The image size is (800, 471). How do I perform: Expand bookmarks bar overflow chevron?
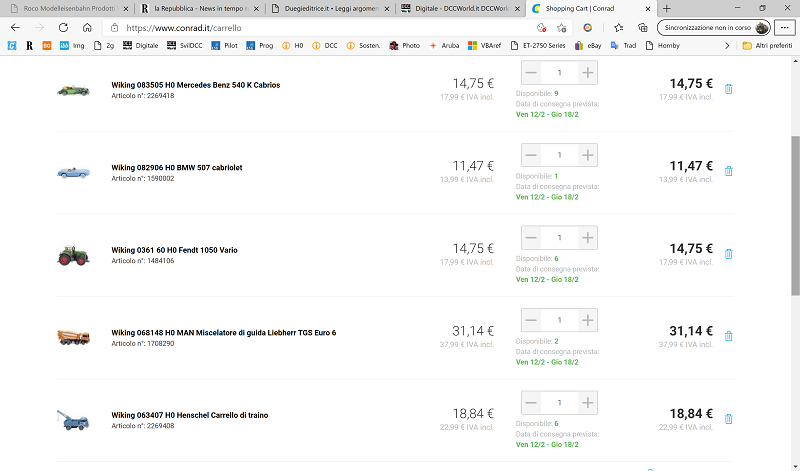click(727, 46)
